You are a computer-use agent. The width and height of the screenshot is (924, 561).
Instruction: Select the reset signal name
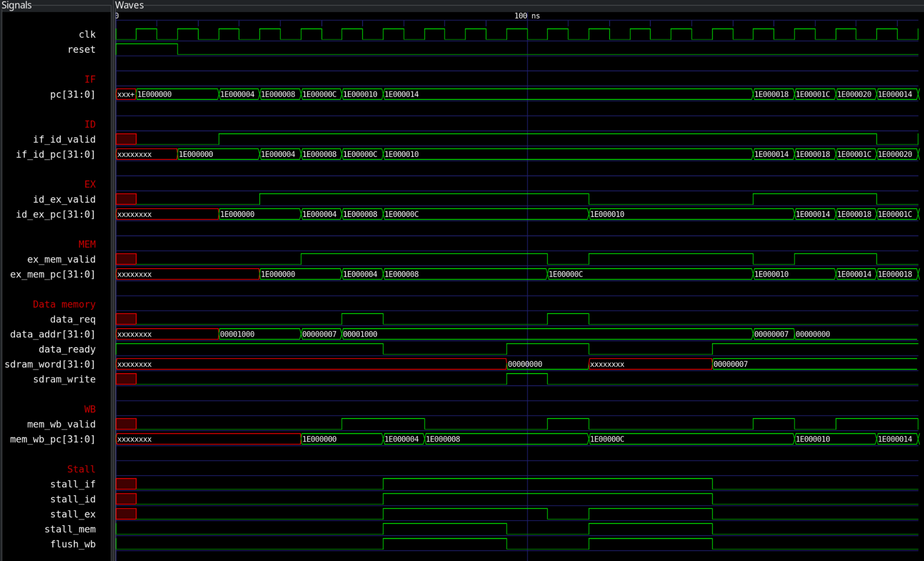81,50
